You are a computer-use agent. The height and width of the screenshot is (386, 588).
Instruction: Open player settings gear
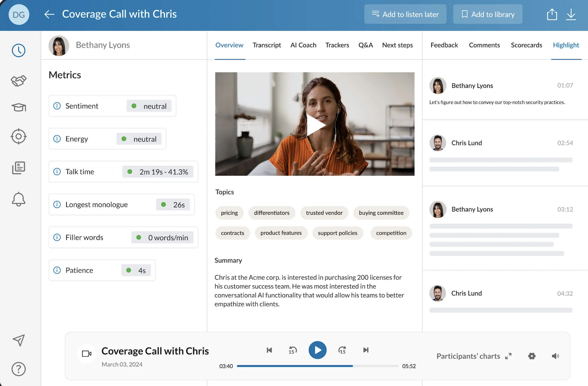coord(532,356)
